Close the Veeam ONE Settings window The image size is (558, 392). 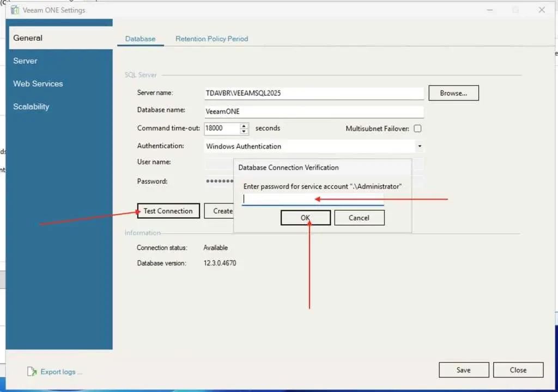tap(542, 10)
